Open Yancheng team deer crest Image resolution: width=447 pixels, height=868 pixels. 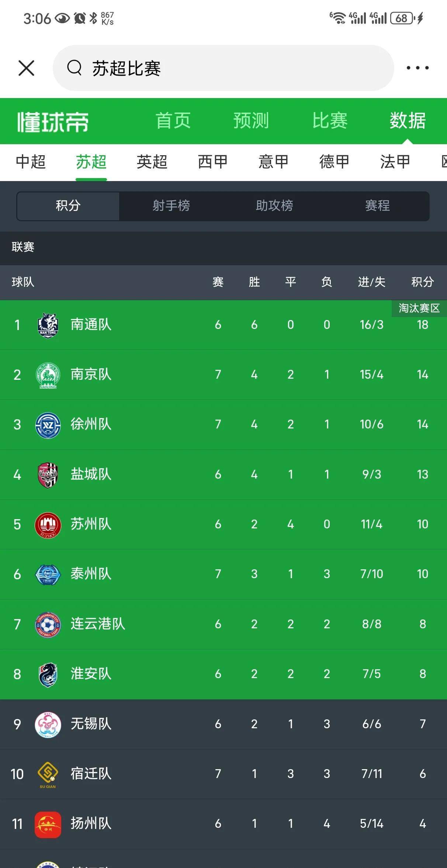tap(48, 475)
